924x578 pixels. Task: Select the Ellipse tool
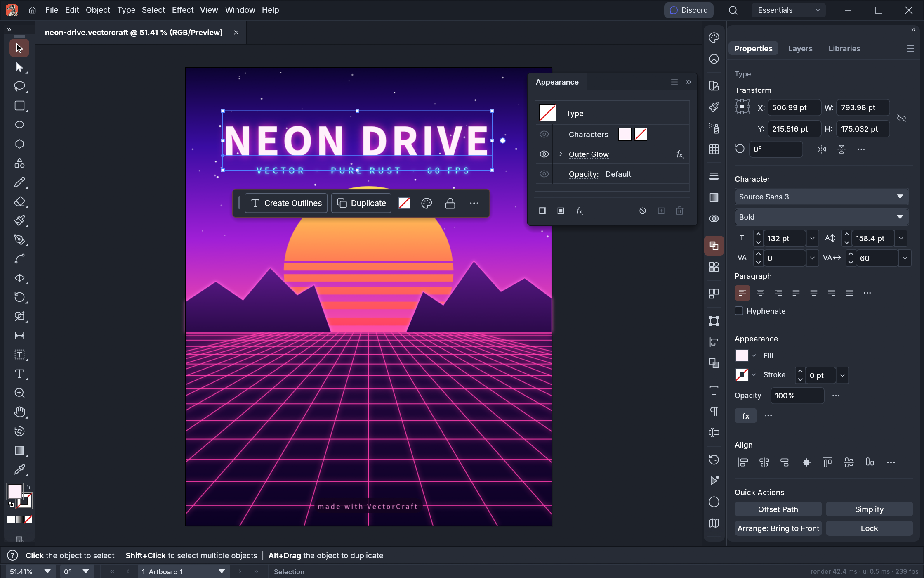point(19,125)
